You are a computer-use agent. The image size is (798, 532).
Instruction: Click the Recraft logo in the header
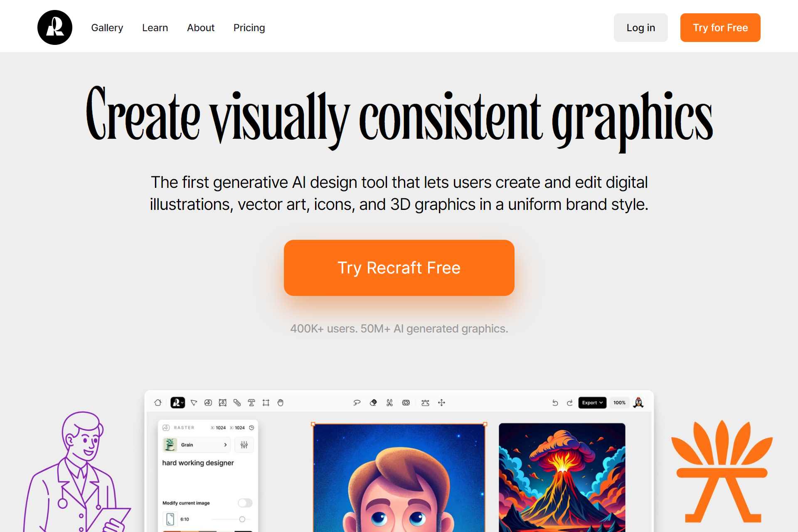pos(55,27)
